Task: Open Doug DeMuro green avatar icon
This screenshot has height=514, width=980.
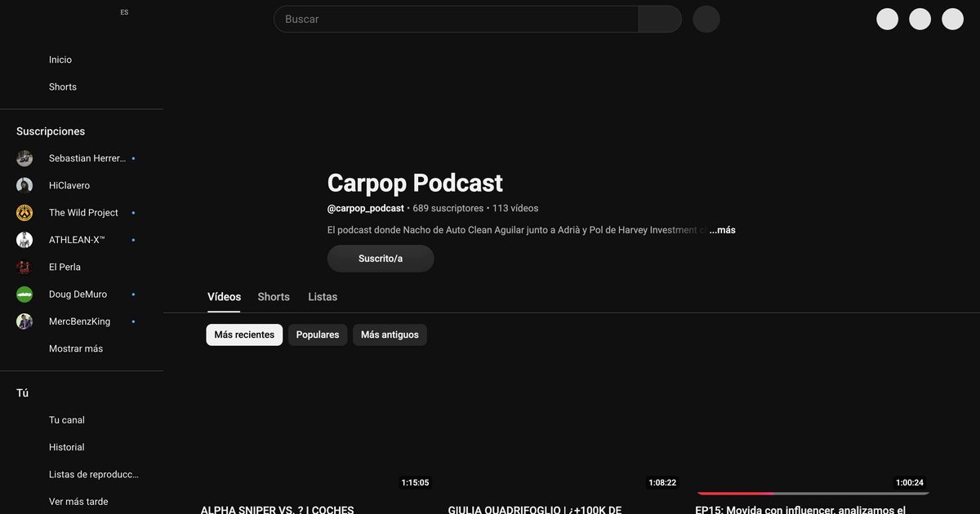Action: coord(24,295)
